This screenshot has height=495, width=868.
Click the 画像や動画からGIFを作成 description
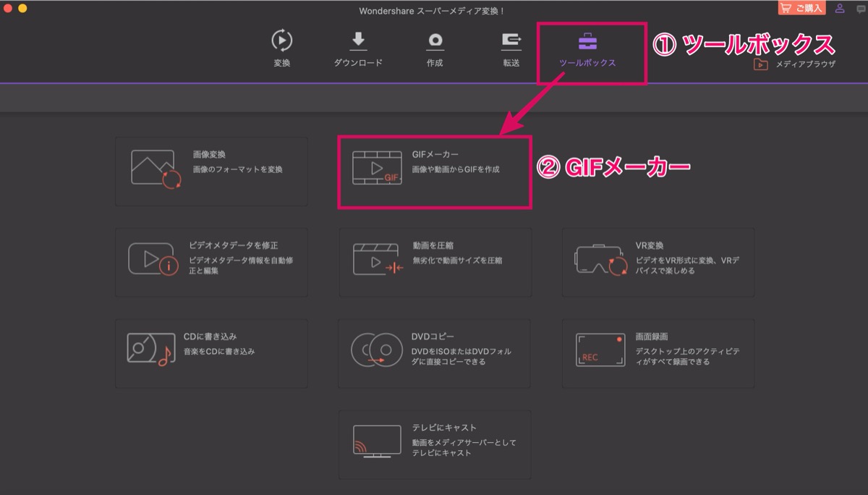point(456,169)
